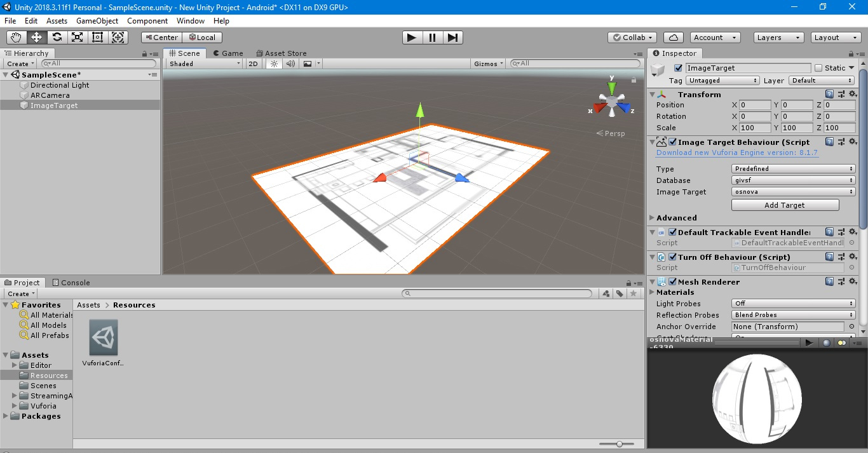Change the preview mesh shape for osnovaMaterial
The width and height of the screenshot is (868, 453).
(826, 343)
